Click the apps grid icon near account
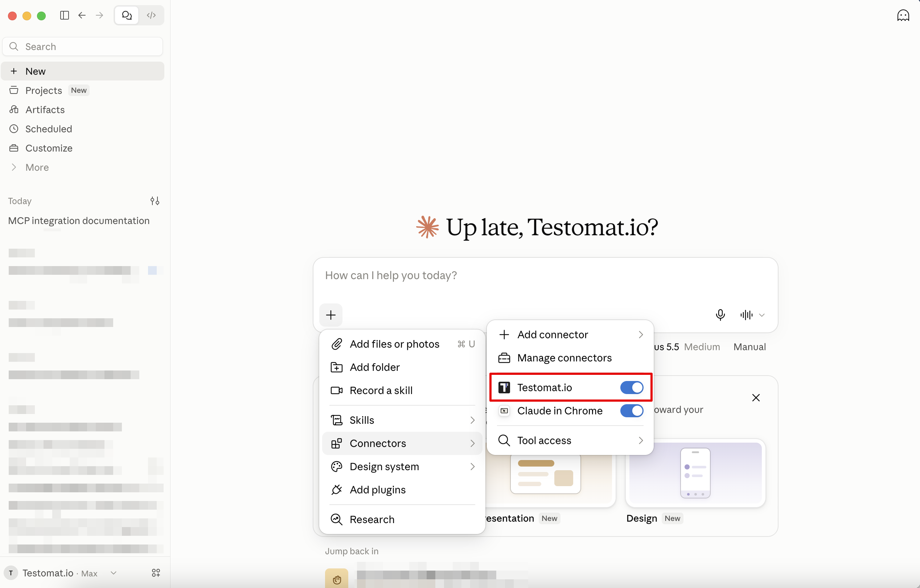This screenshot has width=920, height=588. [x=156, y=573]
